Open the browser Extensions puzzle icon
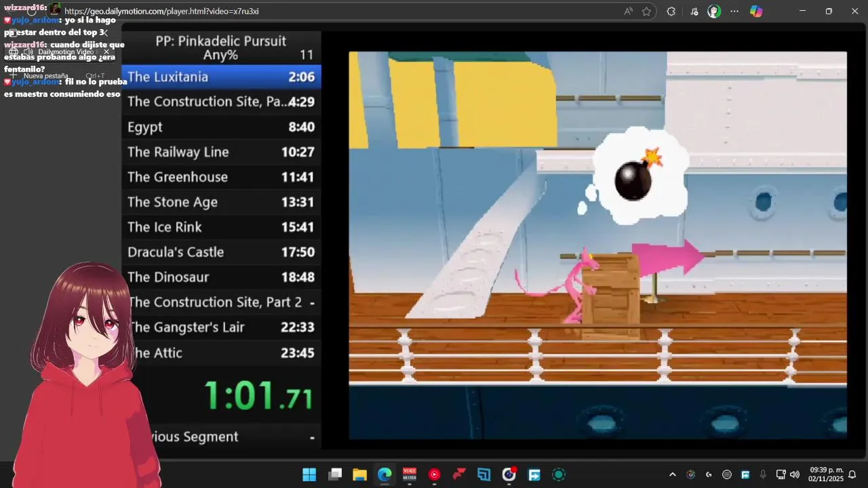This screenshot has width=868, height=488. (671, 12)
